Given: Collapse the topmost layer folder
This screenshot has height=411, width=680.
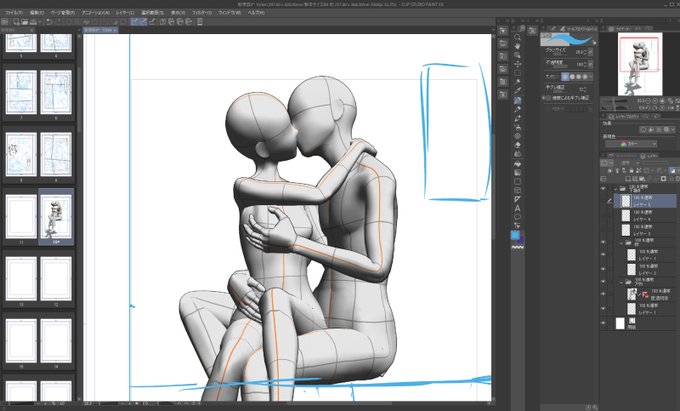Looking at the screenshot, I should point(615,189).
